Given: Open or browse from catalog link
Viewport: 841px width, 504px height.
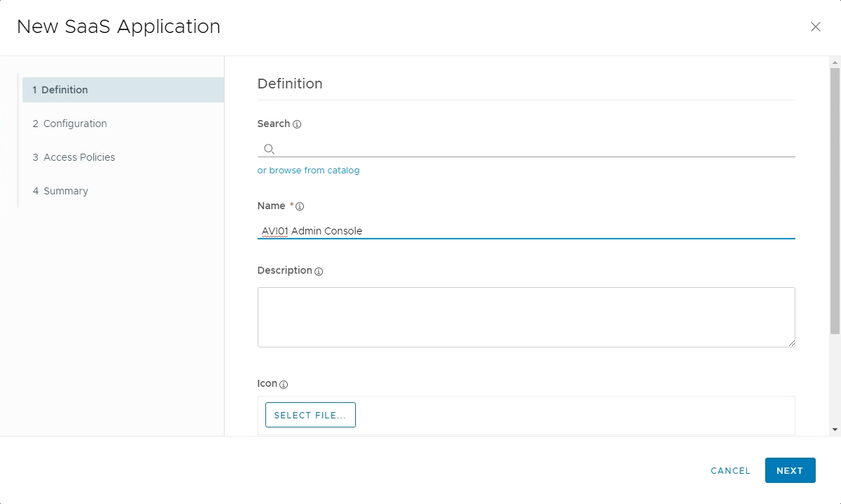Looking at the screenshot, I should pyautogui.click(x=308, y=170).
